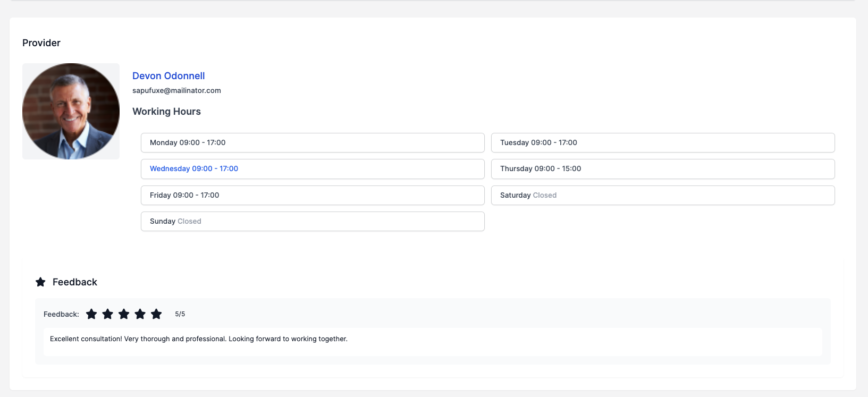The width and height of the screenshot is (868, 397).
Task: Click the Provider section heading
Action: pyautogui.click(x=41, y=43)
